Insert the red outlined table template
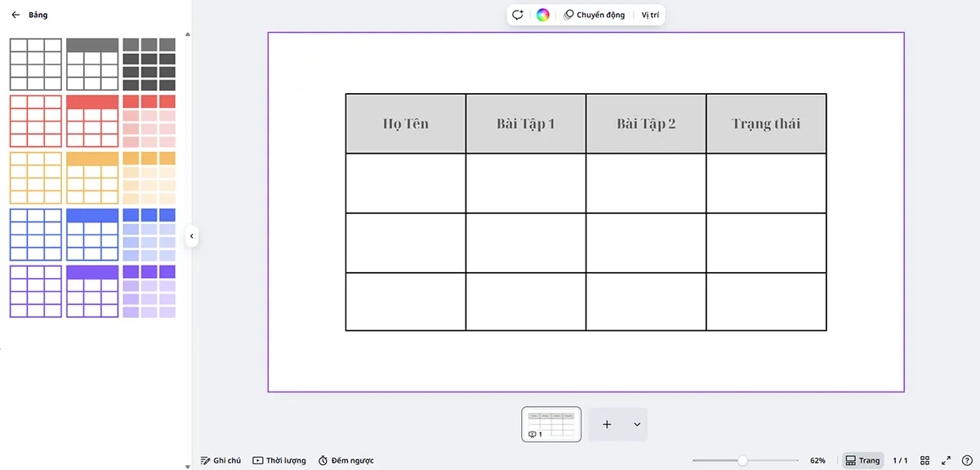 (35, 121)
